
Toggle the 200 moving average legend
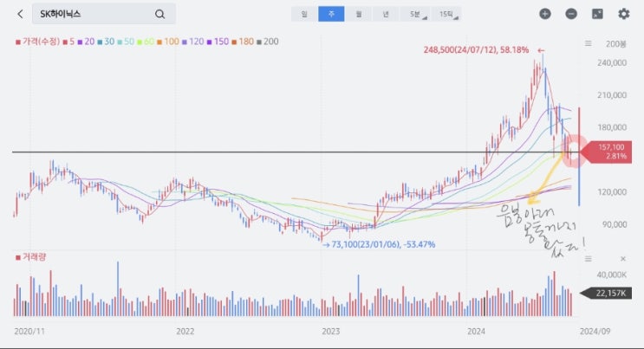click(267, 42)
